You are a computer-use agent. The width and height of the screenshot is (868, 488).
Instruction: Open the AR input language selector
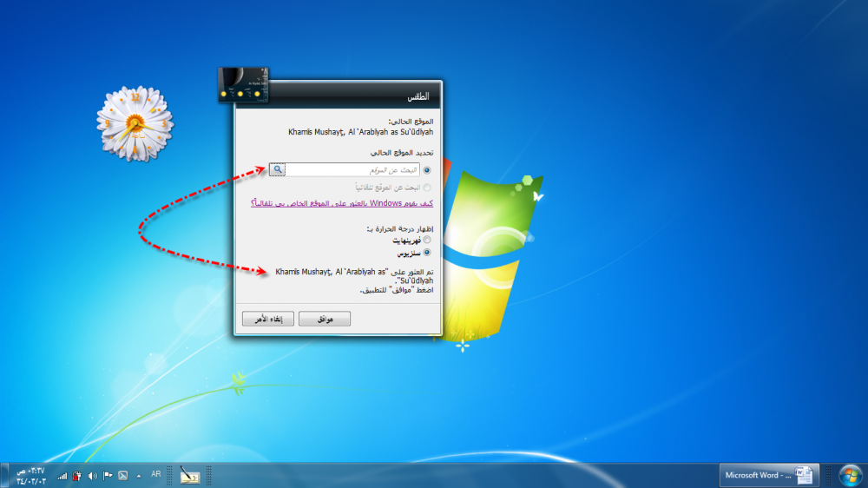(156, 474)
